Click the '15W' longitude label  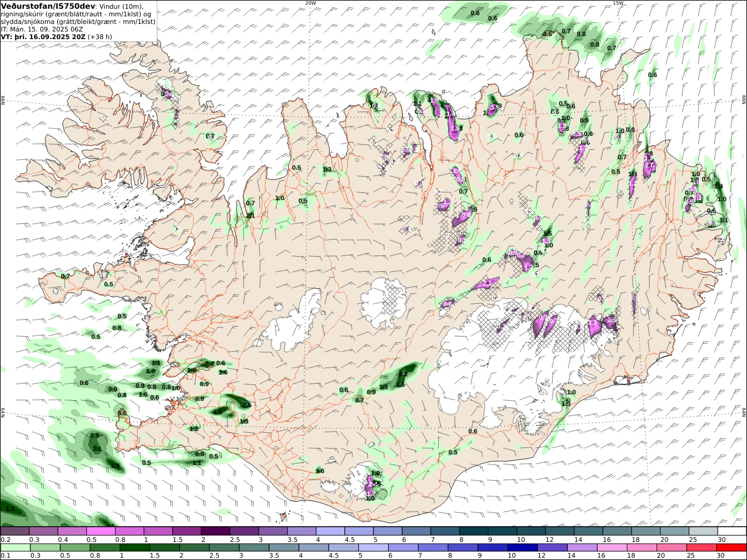(x=618, y=3)
